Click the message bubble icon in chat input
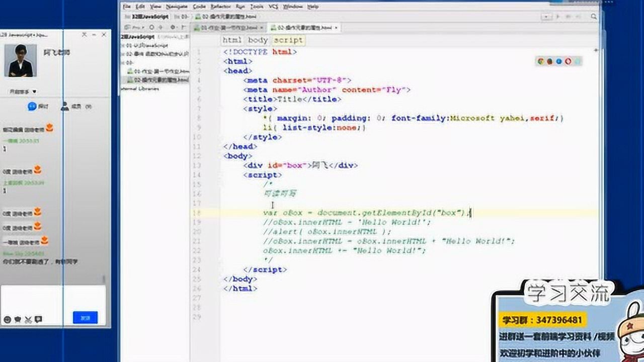644x362 pixels. [38, 319]
